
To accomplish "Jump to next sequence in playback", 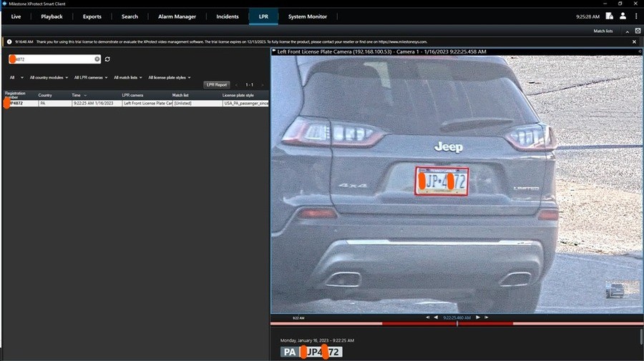I will coord(487,317).
